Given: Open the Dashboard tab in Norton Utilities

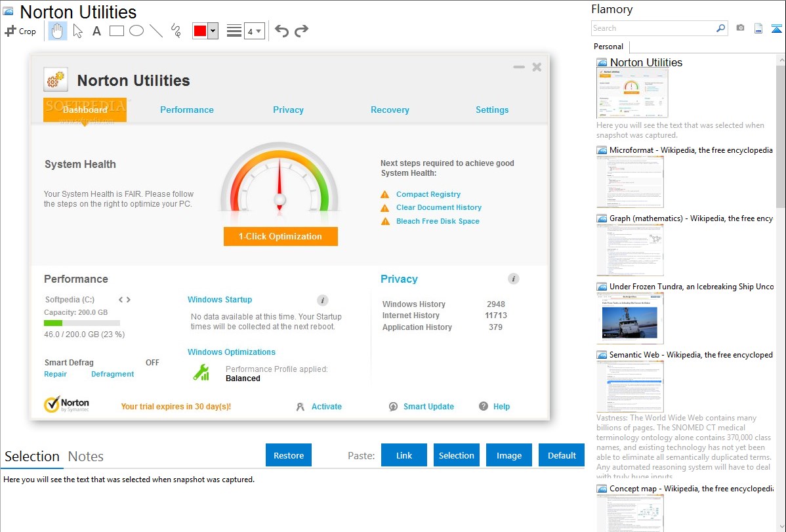Looking at the screenshot, I should 85,110.
